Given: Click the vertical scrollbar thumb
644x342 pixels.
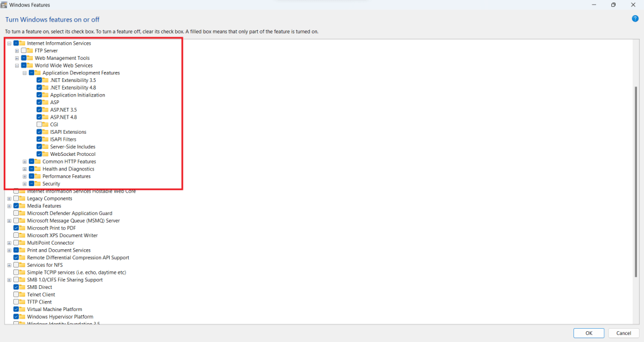Looking at the screenshot, I should 636,181.
